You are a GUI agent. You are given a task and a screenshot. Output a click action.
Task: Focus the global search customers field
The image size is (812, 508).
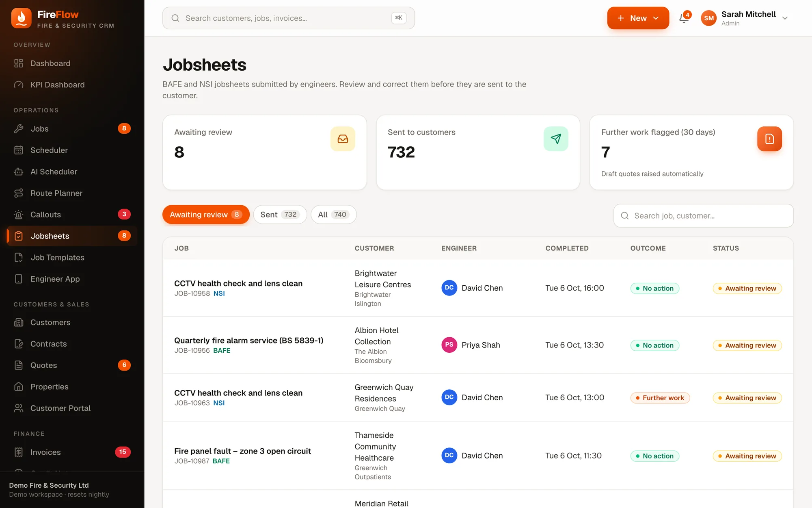pyautogui.click(x=289, y=18)
